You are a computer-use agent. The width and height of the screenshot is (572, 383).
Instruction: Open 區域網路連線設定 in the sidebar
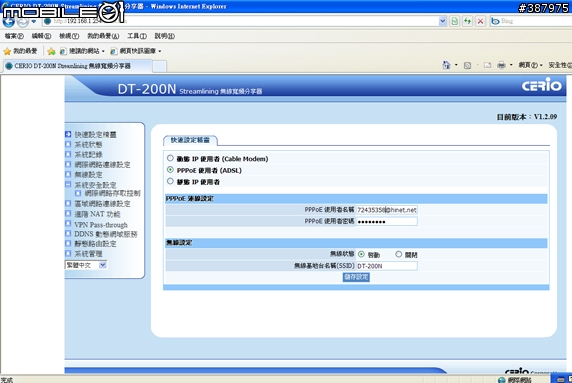[102, 204]
